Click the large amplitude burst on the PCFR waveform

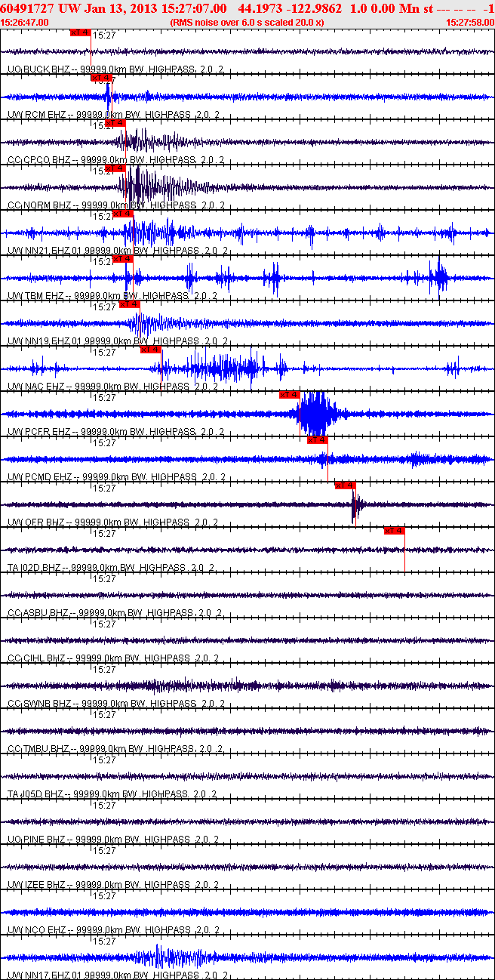coord(318,414)
